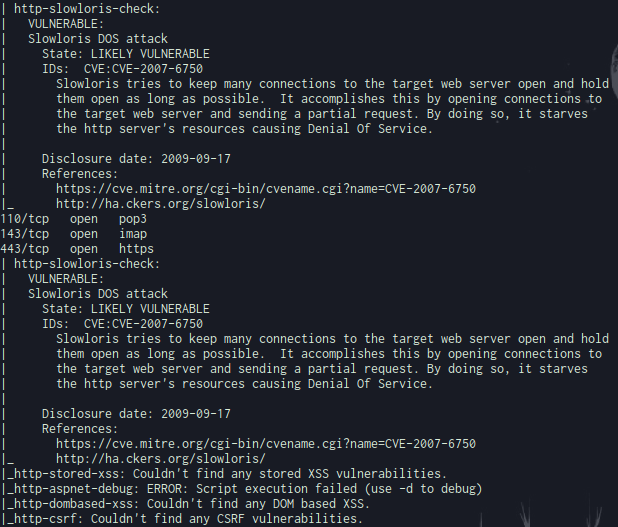The height and width of the screenshot is (527, 618).
Task: Click the http-csrf result line
Action: (185, 519)
